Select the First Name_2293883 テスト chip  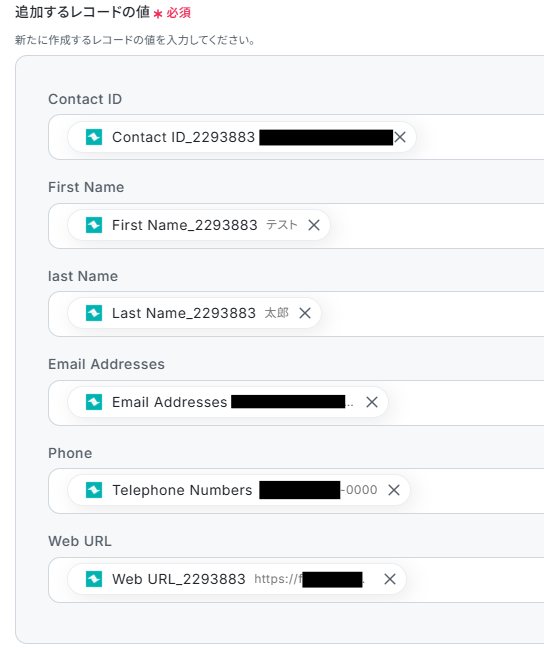click(199, 225)
